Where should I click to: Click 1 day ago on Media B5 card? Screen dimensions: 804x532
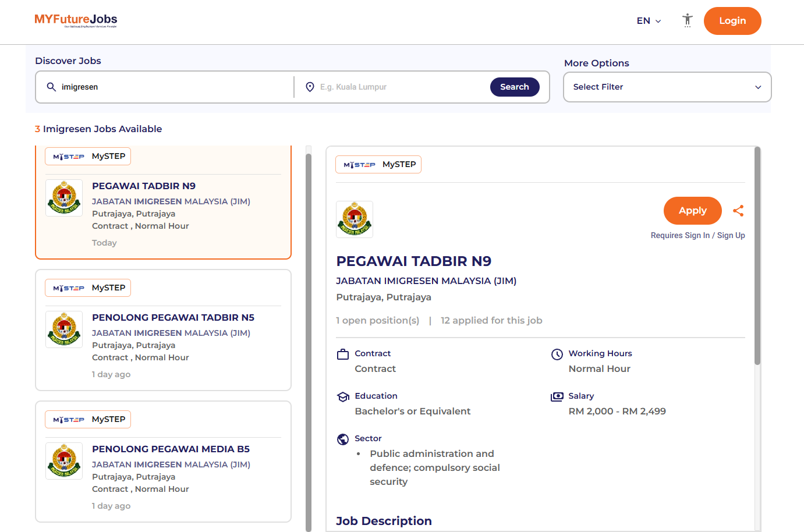pos(111,506)
